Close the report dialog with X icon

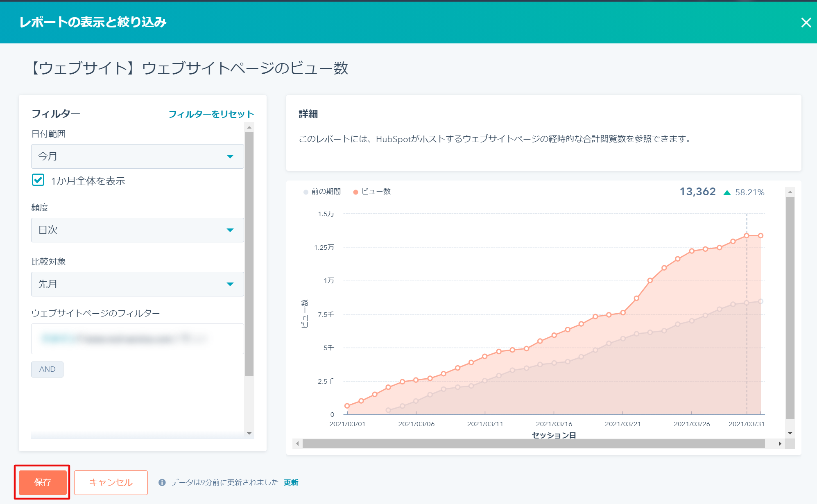[806, 23]
